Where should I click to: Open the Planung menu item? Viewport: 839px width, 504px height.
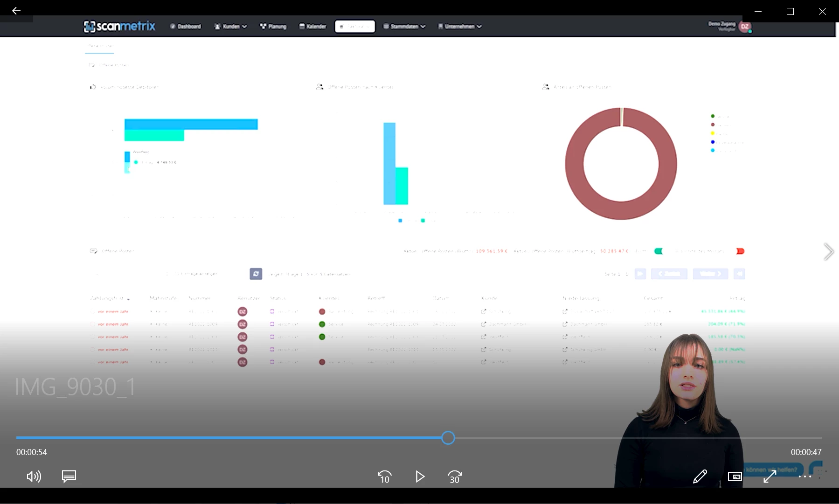click(x=273, y=26)
